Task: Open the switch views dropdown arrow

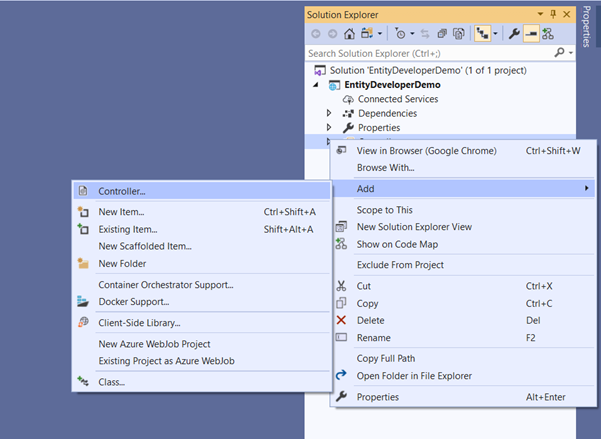Action: (x=380, y=34)
